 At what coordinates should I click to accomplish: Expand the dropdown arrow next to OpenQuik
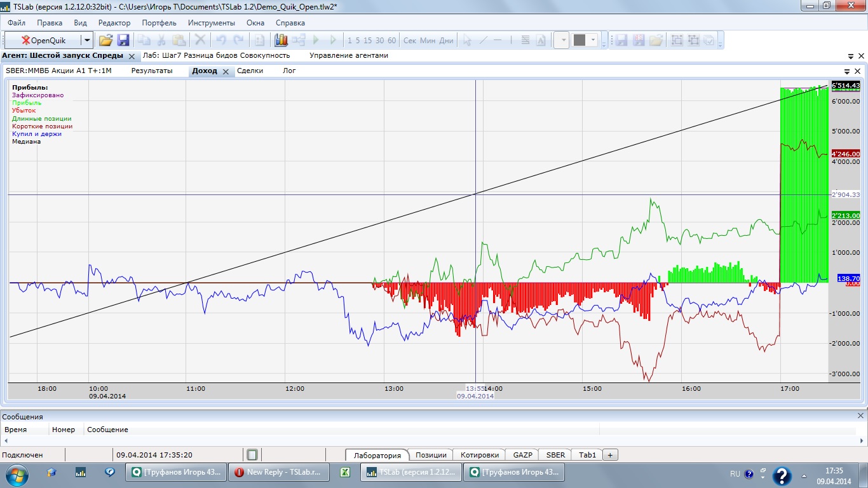pos(87,40)
